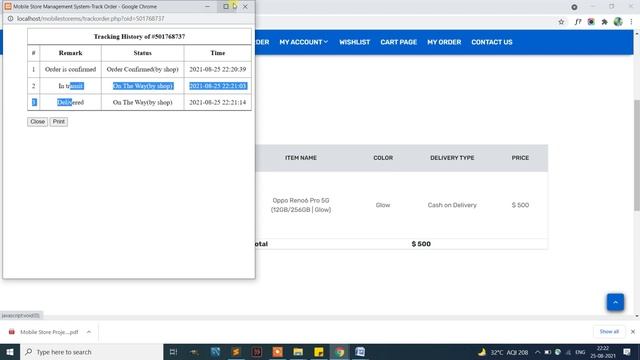Image resolution: width=640 pixels, height=360 pixels.
Task: Click the highlighted 2021-08-25 22:21:03 time cell
Action: pyautogui.click(x=218, y=86)
